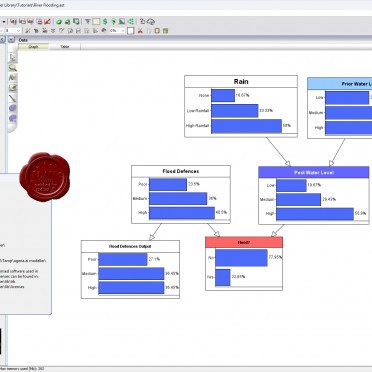
Task: Collapse the left panel with the < button
Action: [x=2, y=40]
